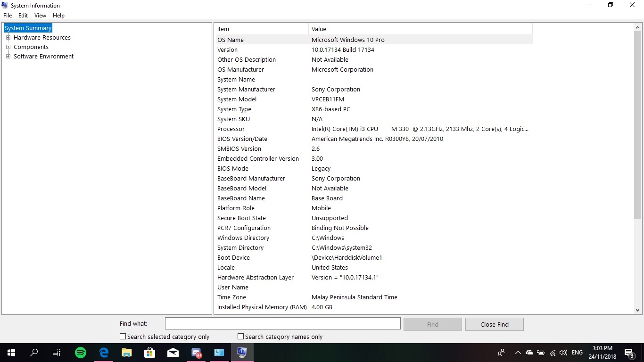Image resolution: width=644 pixels, height=362 pixels.
Task: Open Microsoft Store from taskbar
Action: pos(150,353)
